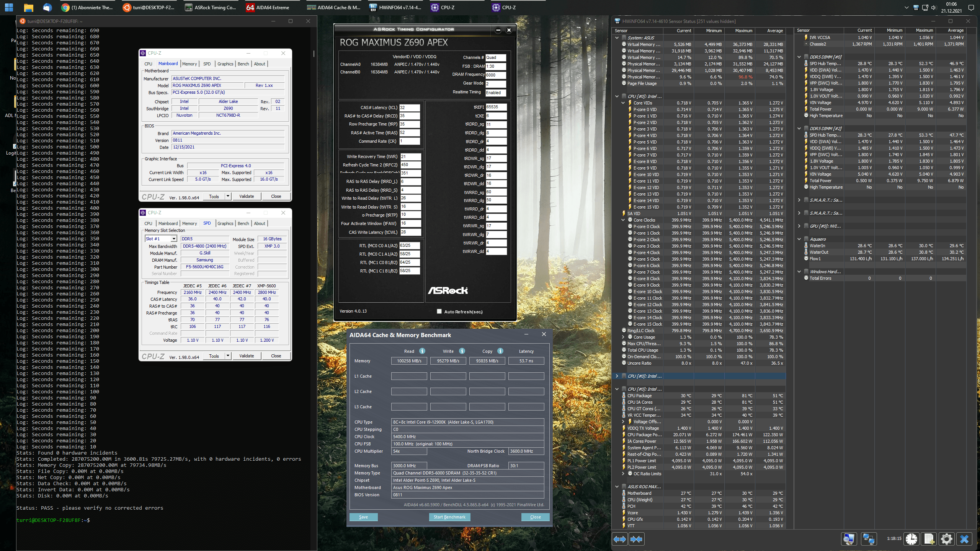
Task: Click Read info icon in AIDA64 benchmark
Action: tap(422, 351)
